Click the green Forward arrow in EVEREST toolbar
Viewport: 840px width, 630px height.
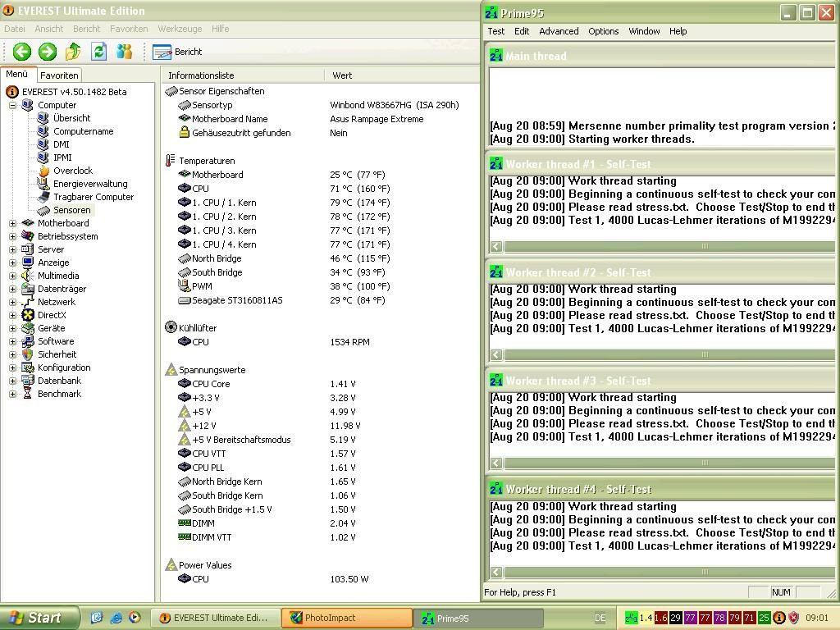(x=47, y=52)
